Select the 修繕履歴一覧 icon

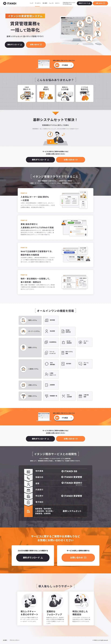[47, 396]
